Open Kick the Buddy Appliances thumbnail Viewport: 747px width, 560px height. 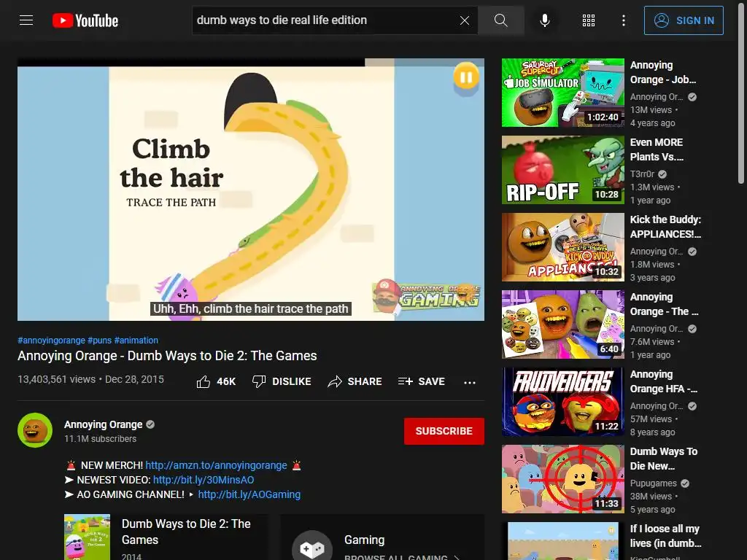coord(563,247)
